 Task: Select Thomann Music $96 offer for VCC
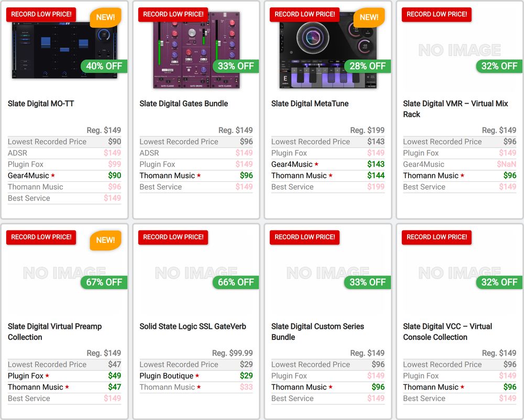(460, 388)
